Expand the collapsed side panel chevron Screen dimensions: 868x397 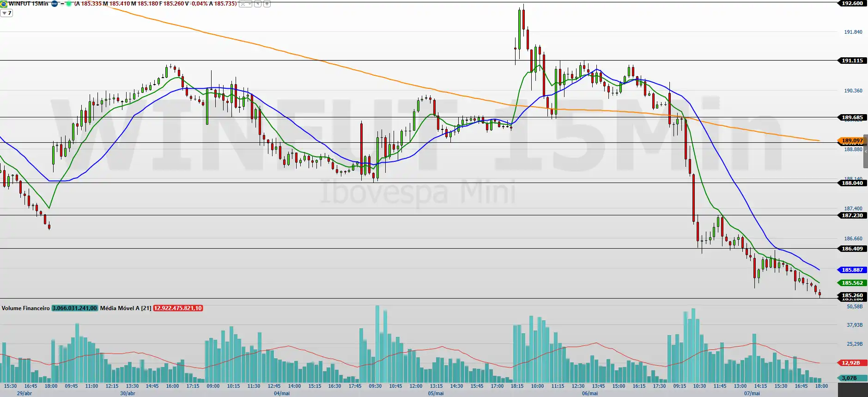(866, 151)
